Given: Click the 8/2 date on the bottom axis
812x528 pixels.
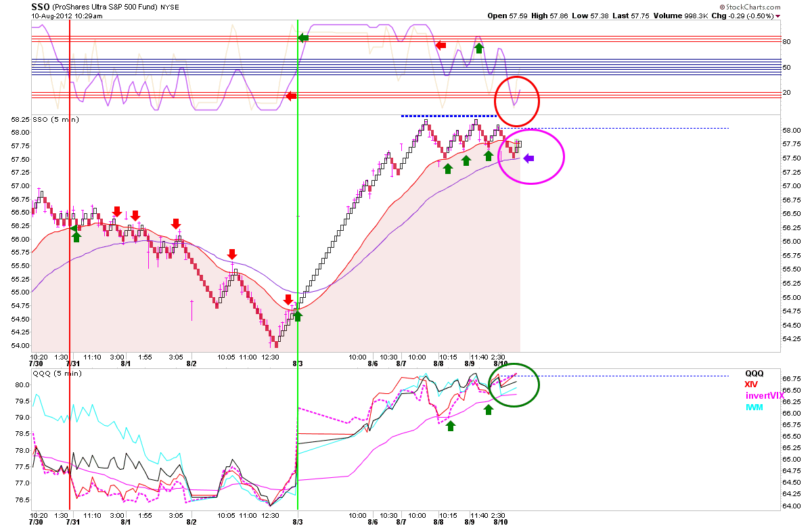Looking at the screenshot, I should pos(191,523).
